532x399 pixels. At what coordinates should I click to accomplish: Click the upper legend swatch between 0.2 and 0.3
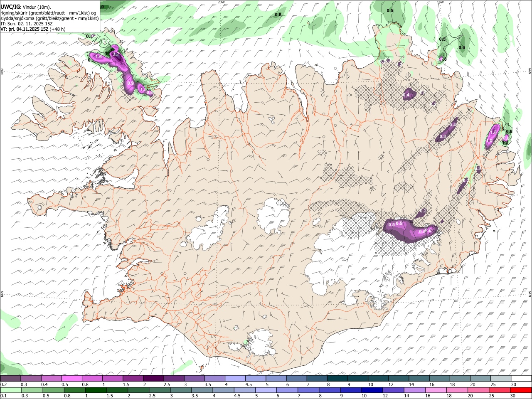(x=10, y=378)
